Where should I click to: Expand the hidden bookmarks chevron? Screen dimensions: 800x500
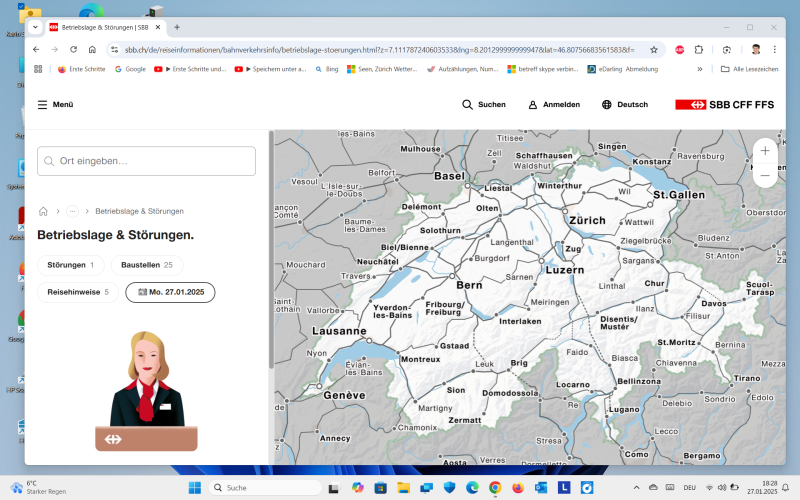(699, 69)
